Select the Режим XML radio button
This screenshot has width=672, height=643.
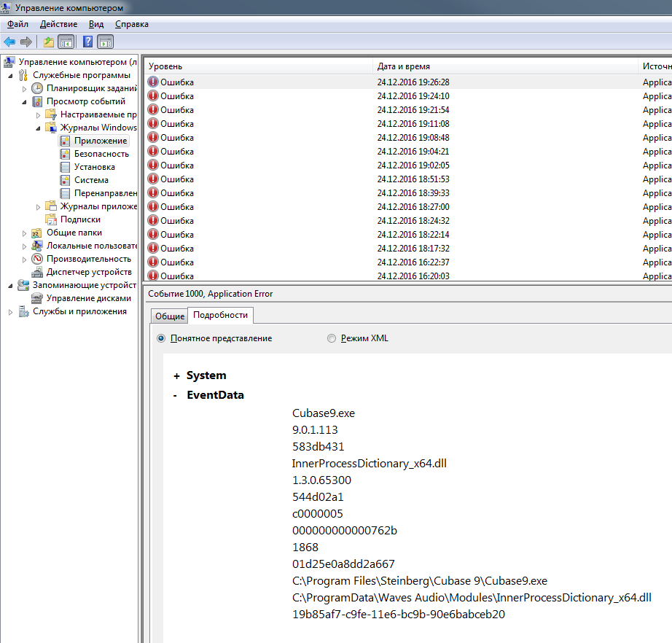click(332, 339)
